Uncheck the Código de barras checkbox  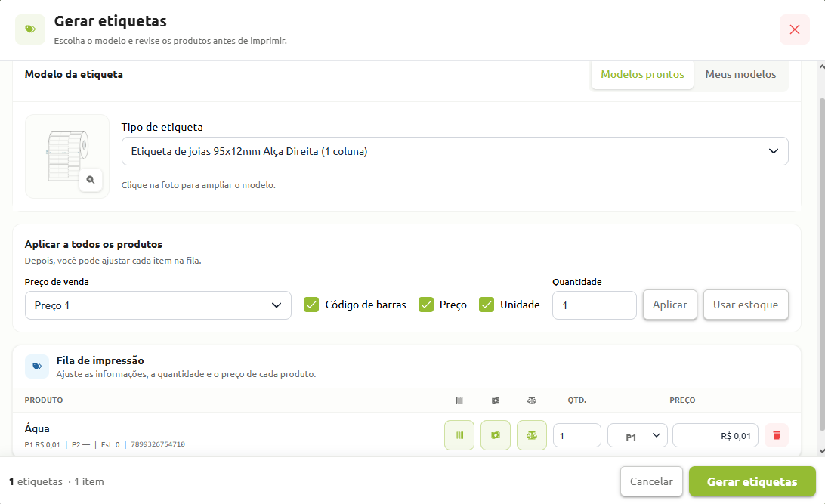[x=311, y=305]
